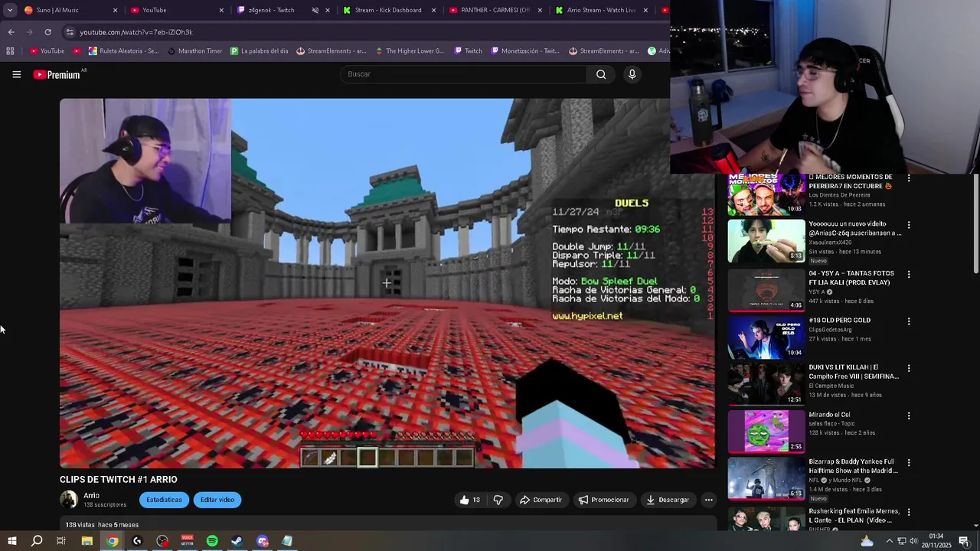The image size is (980, 551).
Task: Open the Monetización - Twit... bookmark
Action: click(524, 51)
